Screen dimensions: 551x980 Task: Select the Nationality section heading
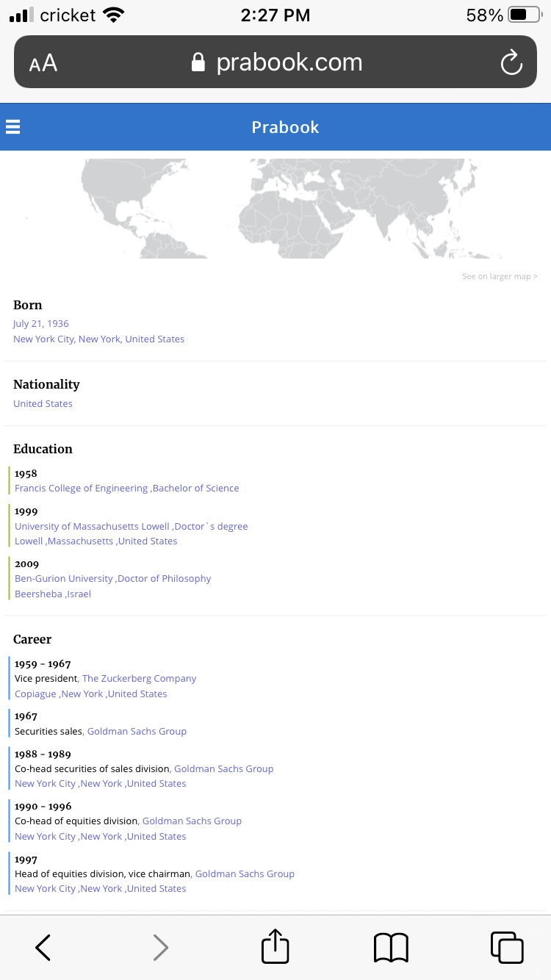[x=46, y=384]
